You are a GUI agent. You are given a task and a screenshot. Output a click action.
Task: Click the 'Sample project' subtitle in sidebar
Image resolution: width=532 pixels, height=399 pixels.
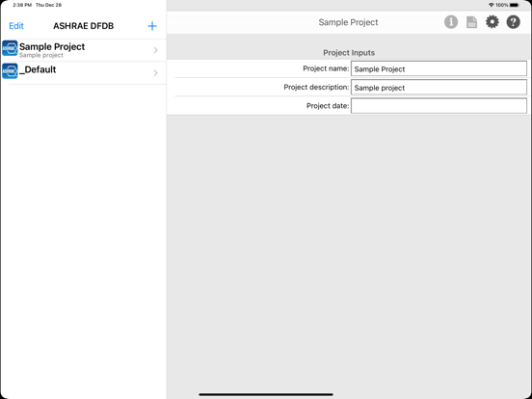pyautogui.click(x=41, y=55)
